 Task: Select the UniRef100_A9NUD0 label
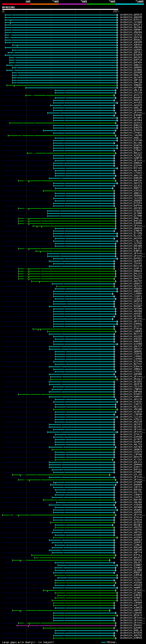pos(131,85)
